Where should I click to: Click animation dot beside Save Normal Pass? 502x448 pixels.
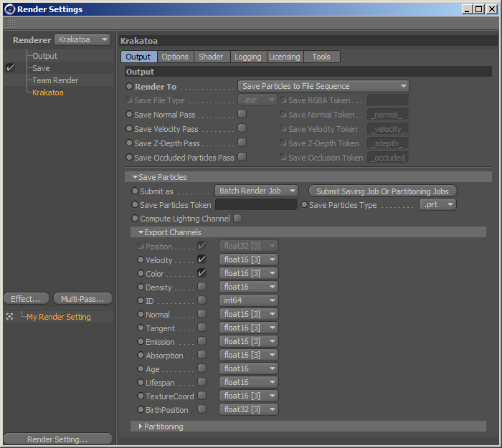click(x=129, y=114)
